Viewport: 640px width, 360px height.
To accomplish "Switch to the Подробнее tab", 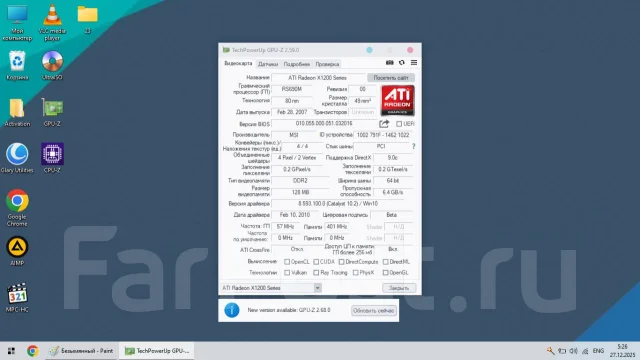I will [x=297, y=64].
